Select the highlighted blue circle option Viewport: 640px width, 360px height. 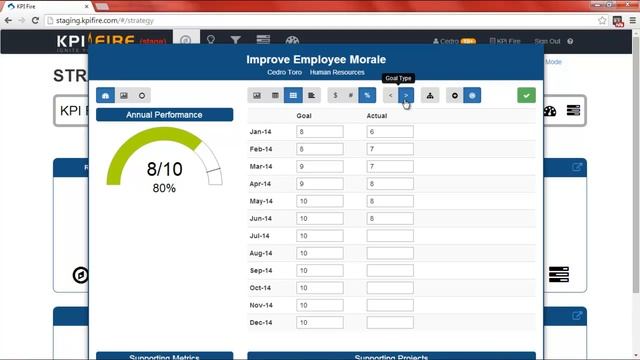click(472, 96)
